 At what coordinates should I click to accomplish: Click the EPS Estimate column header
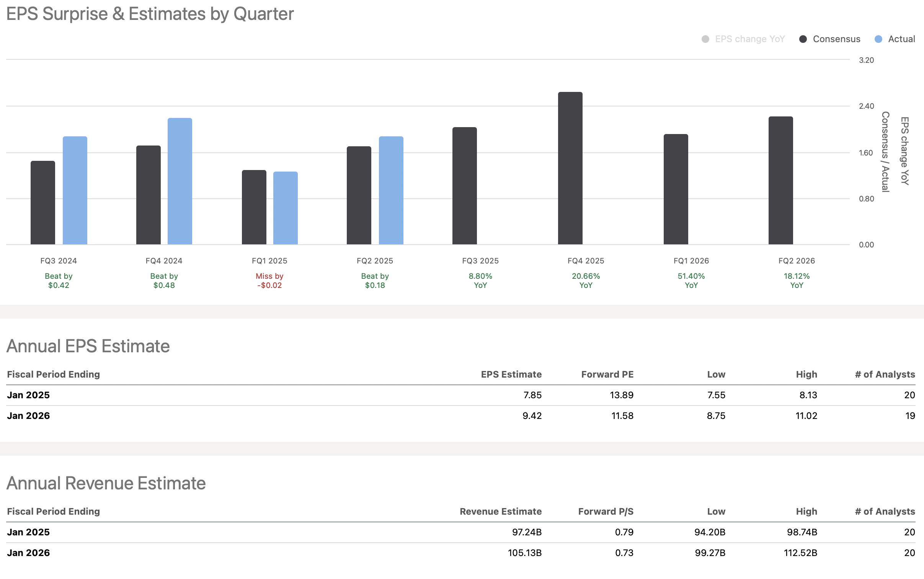[x=511, y=375]
